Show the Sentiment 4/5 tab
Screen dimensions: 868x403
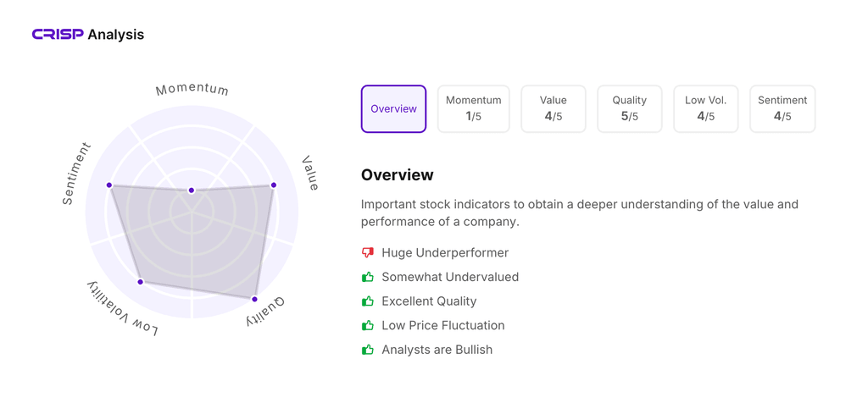pyautogui.click(x=782, y=109)
